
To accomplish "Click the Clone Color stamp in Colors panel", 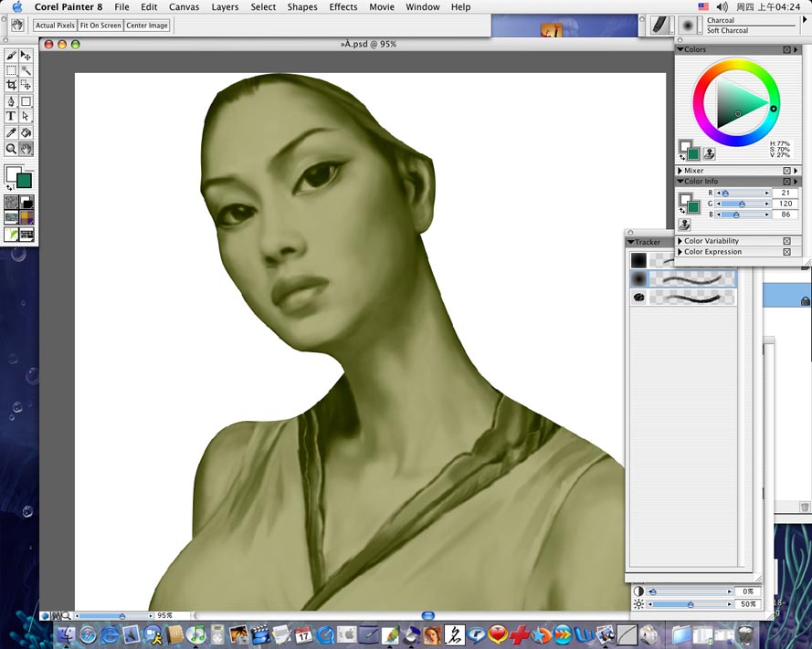I will tap(709, 153).
